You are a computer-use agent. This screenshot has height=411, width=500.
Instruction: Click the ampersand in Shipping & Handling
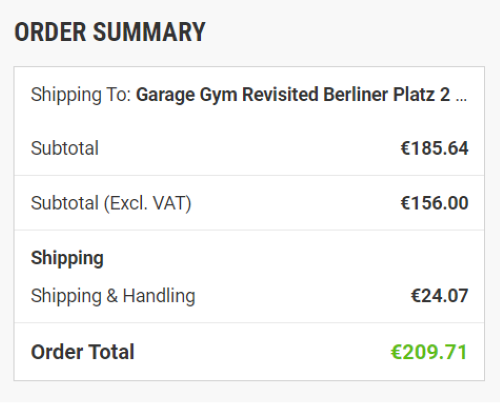112,296
